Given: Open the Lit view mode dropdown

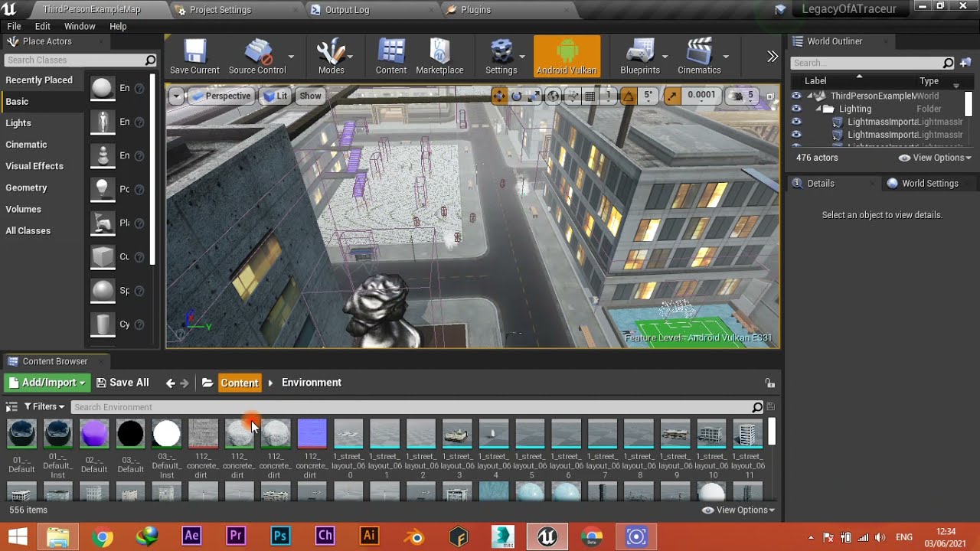Looking at the screenshot, I should coord(275,96).
